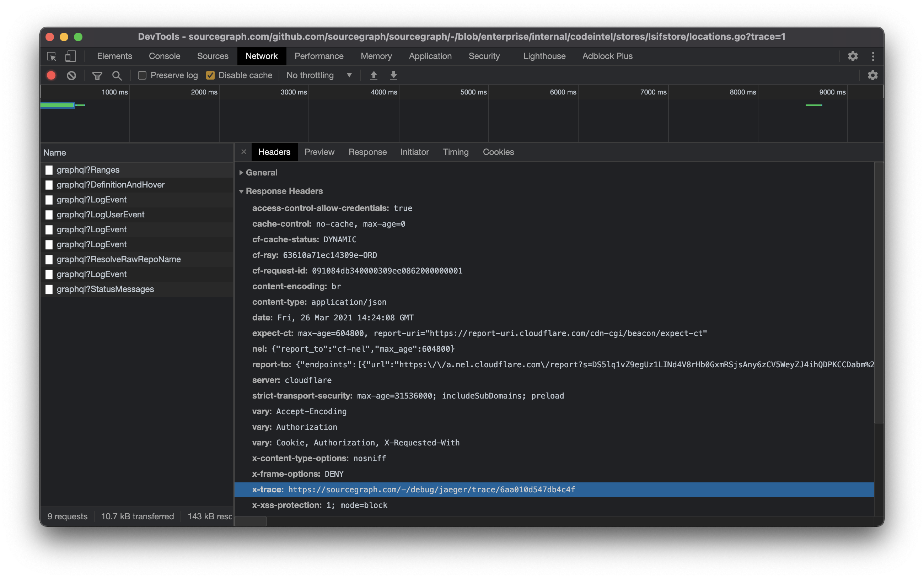Click the expect-ct header value

503,334
